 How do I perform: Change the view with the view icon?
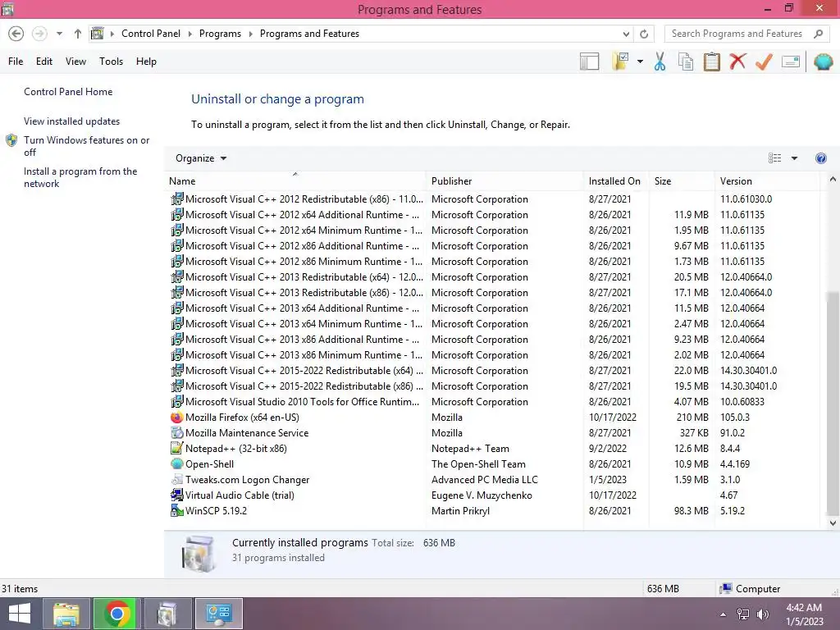(774, 158)
